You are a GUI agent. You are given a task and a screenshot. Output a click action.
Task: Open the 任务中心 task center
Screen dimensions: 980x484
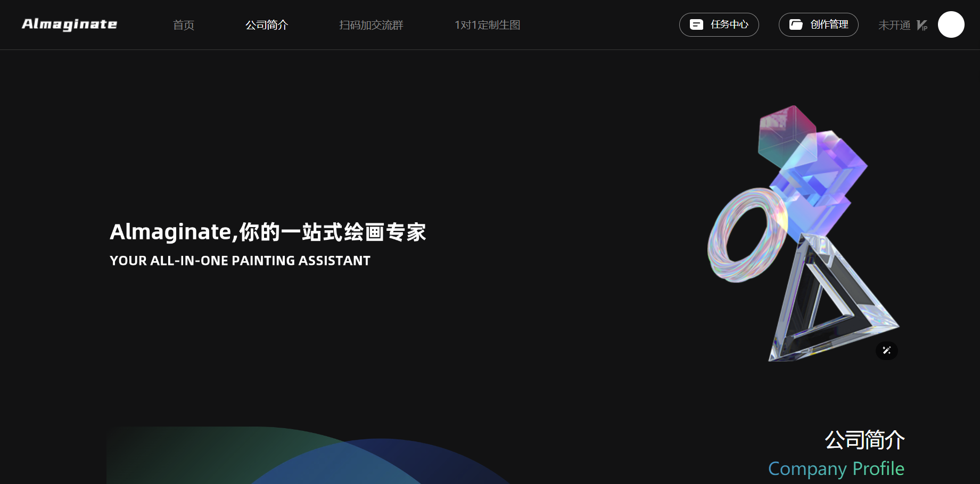pos(719,24)
